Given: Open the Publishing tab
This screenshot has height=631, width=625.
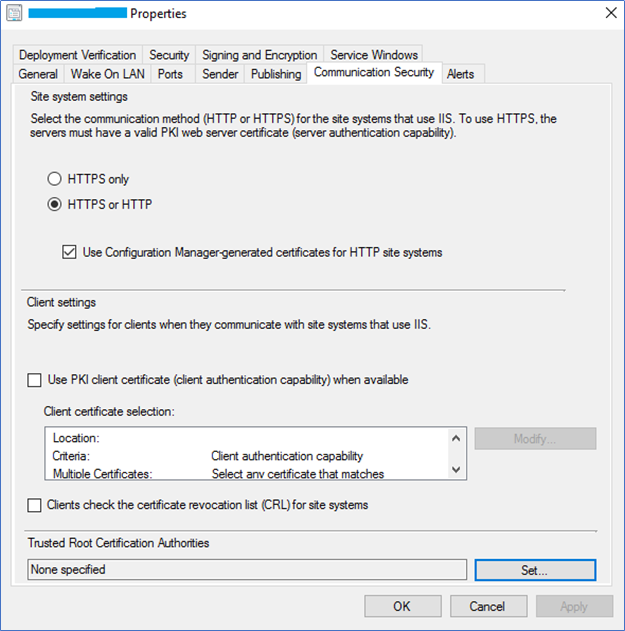Looking at the screenshot, I should coord(276,74).
